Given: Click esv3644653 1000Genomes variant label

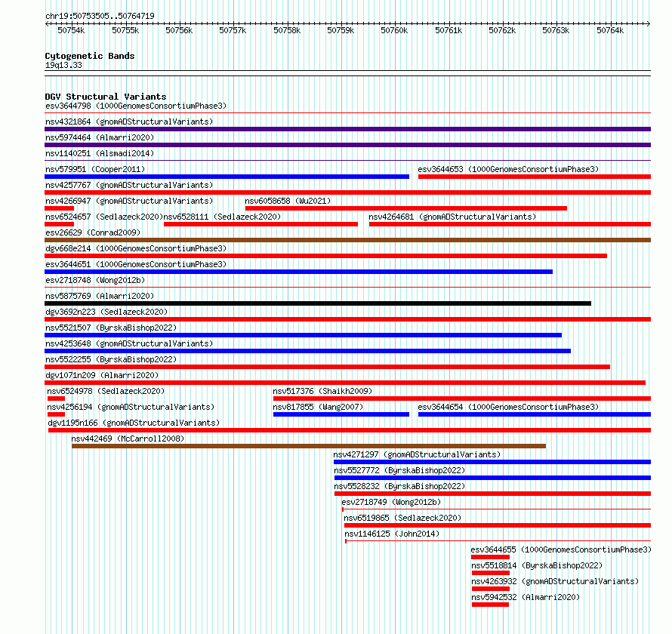Looking at the screenshot, I should pyautogui.click(x=508, y=169).
